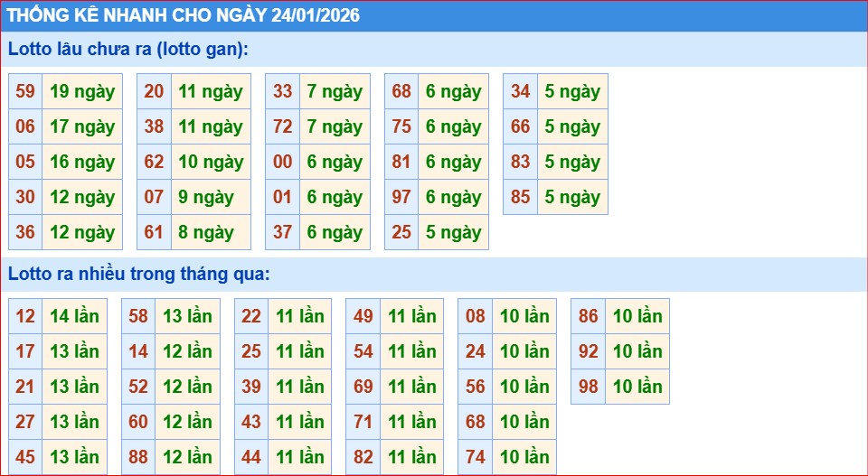Select lotto number 86 in frequent table
The width and height of the screenshot is (868, 476).
pos(589,316)
